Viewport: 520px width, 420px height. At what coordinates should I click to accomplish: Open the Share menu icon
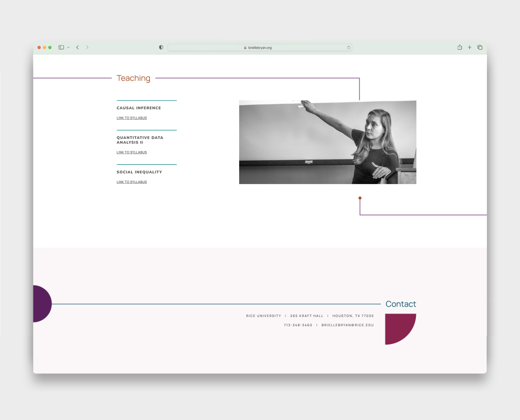(x=460, y=47)
